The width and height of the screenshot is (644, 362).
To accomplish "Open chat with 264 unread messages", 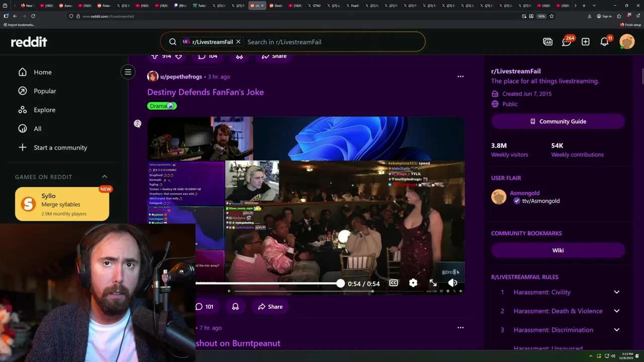I will pyautogui.click(x=567, y=42).
